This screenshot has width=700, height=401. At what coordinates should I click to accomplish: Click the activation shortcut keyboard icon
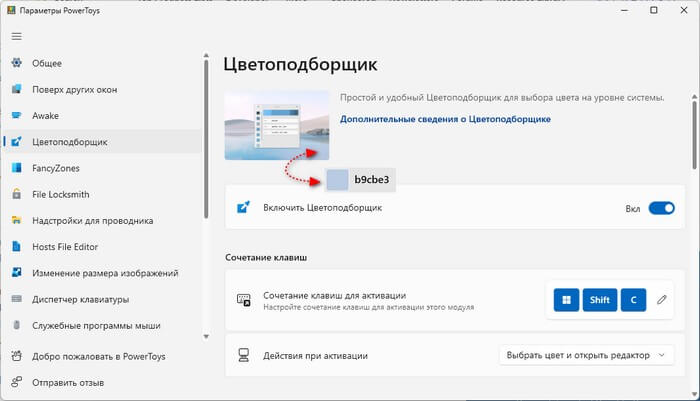(244, 300)
